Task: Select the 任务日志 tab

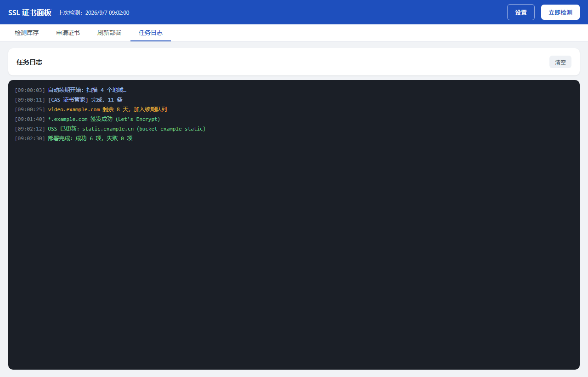Action: (151, 33)
